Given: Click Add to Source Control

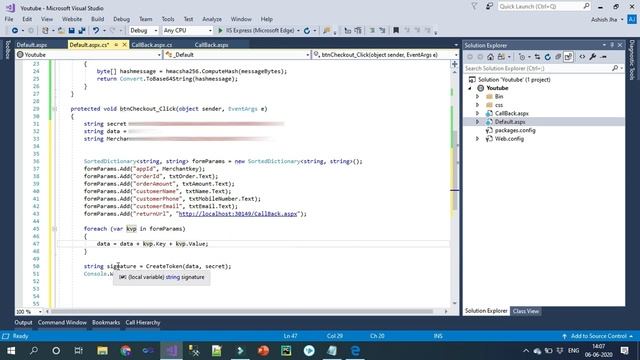Looking at the screenshot, I should (598, 336).
